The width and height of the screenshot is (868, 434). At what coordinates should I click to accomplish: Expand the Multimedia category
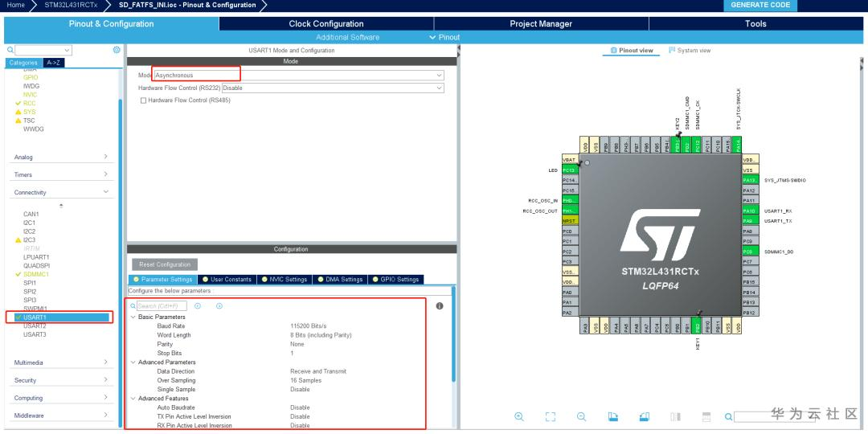(61, 362)
